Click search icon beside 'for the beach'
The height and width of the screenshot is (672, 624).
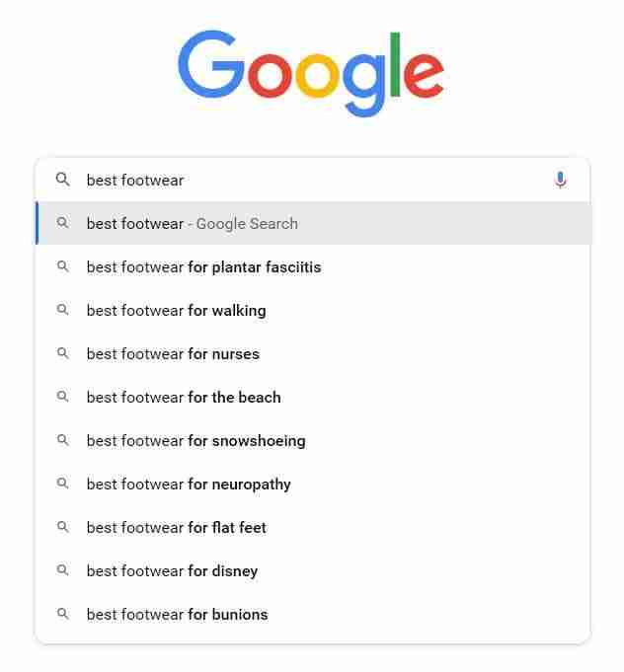[x=63, y=397]
